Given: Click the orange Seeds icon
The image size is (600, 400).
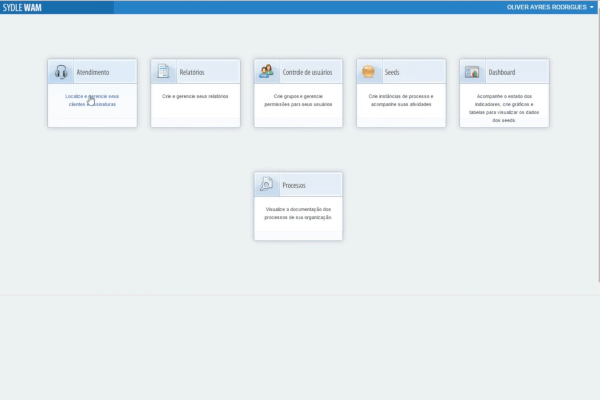Looking at the screenshot, I should [369, 72].
